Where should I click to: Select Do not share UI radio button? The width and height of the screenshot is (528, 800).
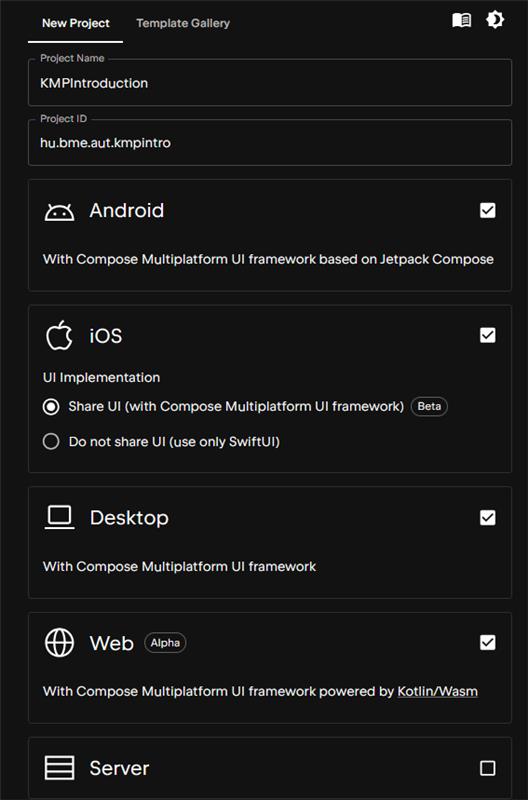pos(51,441)
